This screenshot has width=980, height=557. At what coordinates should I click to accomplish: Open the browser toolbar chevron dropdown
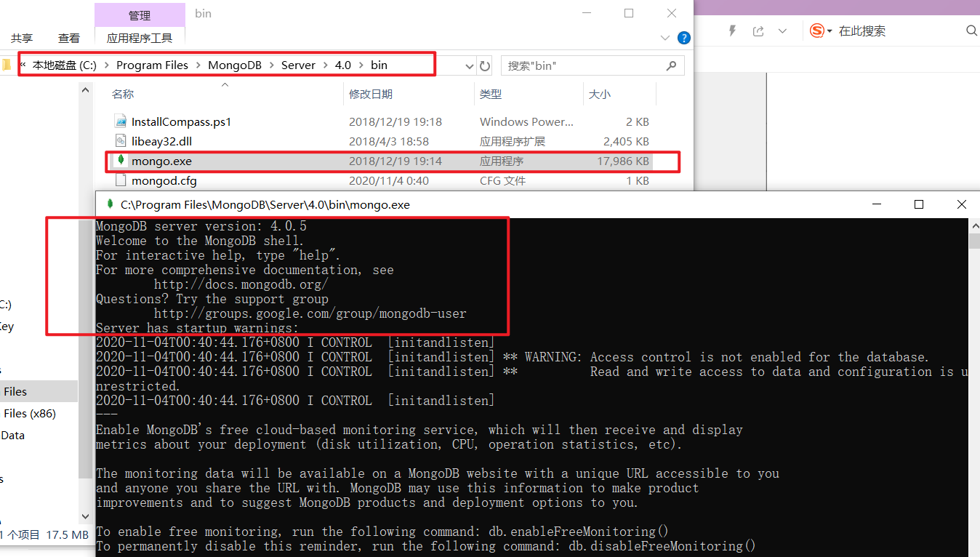(x=782, y=31)
